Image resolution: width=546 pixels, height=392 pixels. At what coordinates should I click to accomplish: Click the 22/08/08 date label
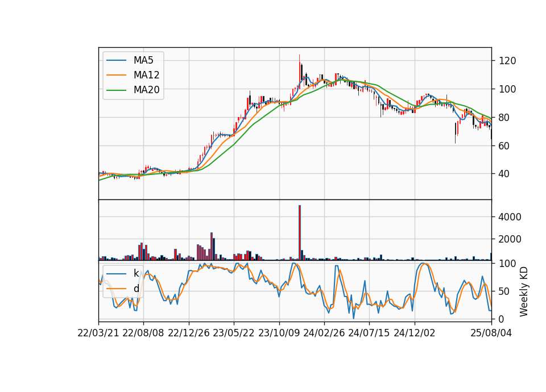(x=143, y=333)
